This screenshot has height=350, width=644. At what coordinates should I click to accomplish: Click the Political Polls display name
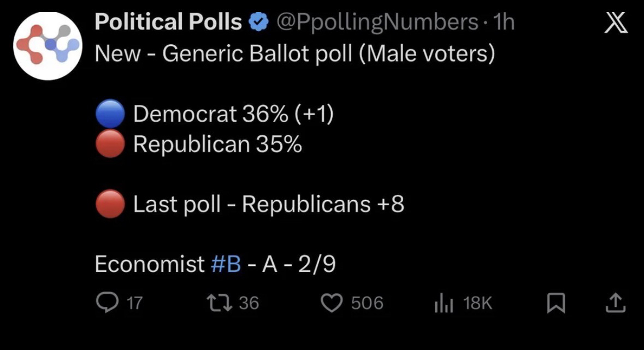pyautogui.click(x=168, y=22)
